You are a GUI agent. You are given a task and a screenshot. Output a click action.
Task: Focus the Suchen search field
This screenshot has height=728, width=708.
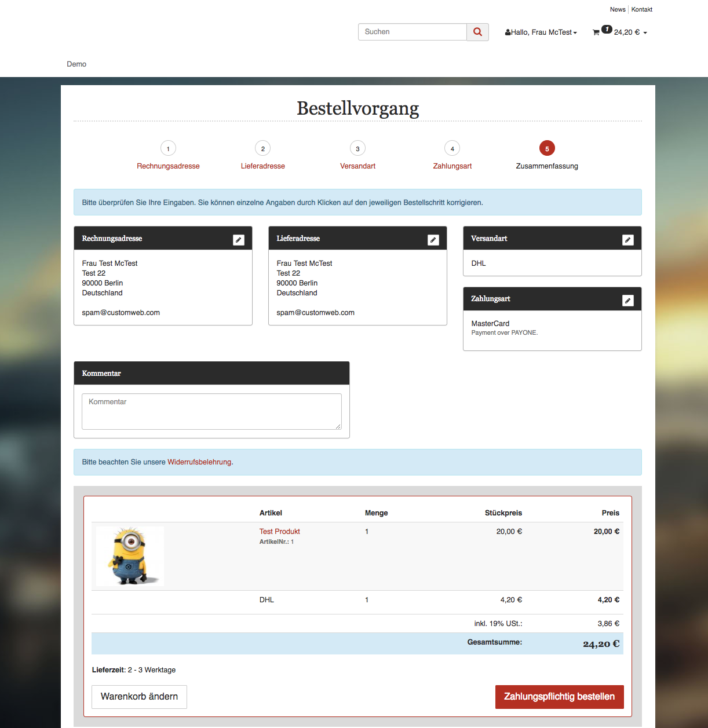tap(412, 32)
